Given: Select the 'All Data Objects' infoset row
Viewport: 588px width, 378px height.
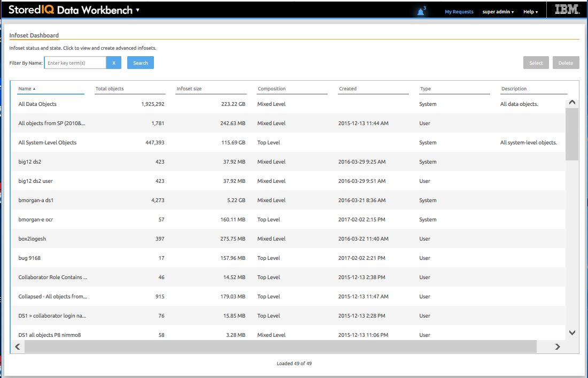Looking at the screenshot, I should (288, 104).
